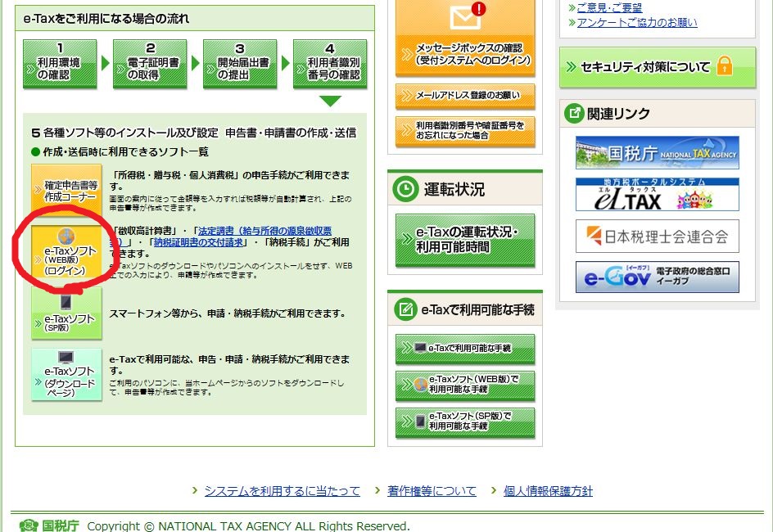Open 著作権等について footer link
The height and width of the screenshot is (532, 773).
(432, 491)
